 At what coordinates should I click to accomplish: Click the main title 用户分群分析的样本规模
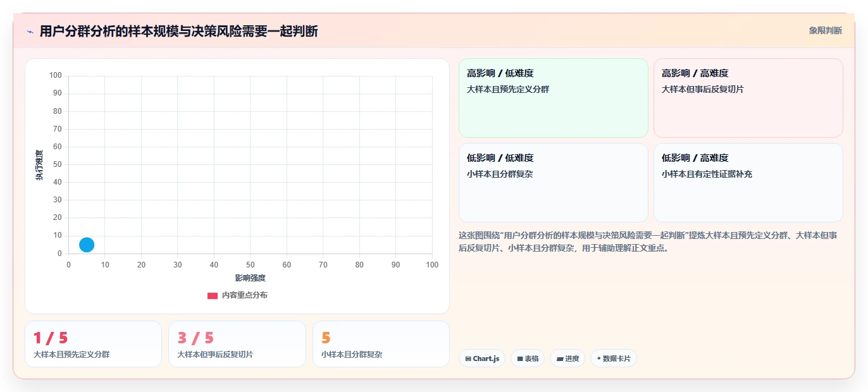tap(179, 31)
